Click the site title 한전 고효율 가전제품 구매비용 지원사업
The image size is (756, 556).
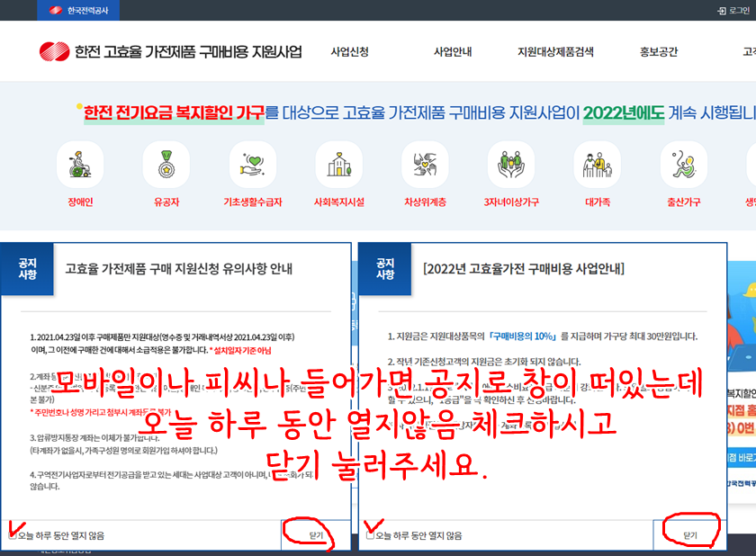pos(188,51)
